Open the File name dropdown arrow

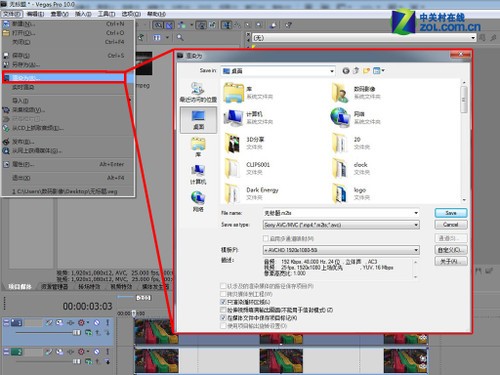[x=416, y=213]
